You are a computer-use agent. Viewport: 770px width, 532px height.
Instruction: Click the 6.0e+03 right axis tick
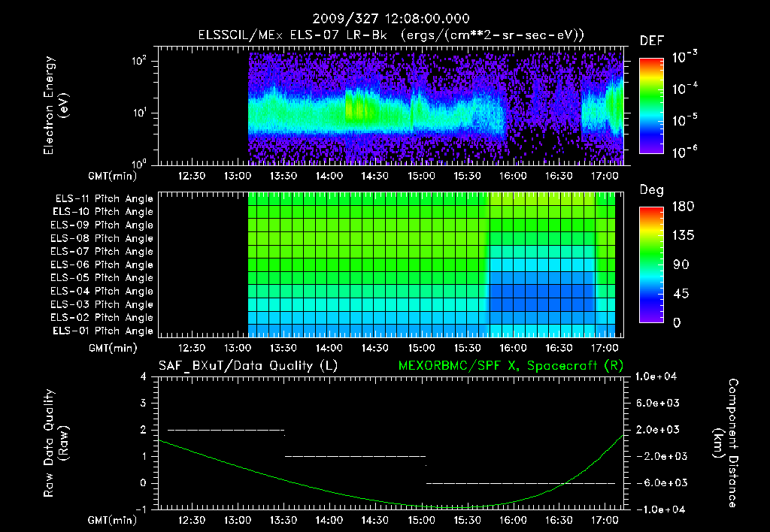[x=658, y=404]
